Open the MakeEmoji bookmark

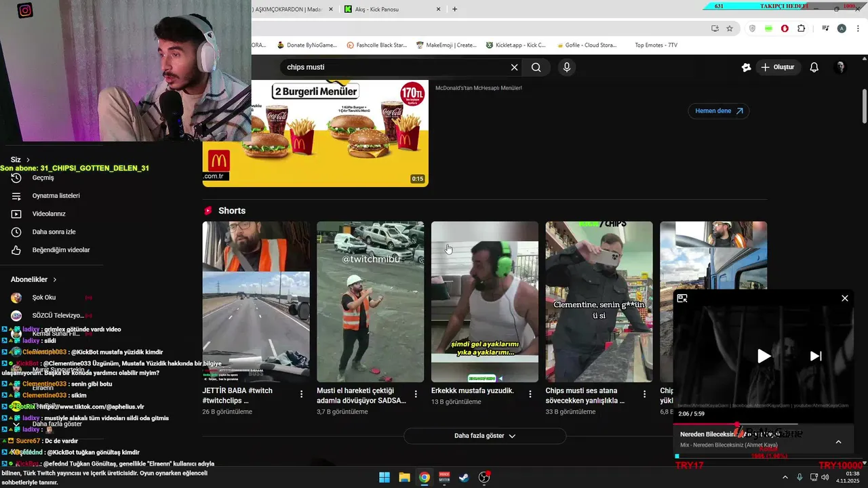(x=446, y=45)
